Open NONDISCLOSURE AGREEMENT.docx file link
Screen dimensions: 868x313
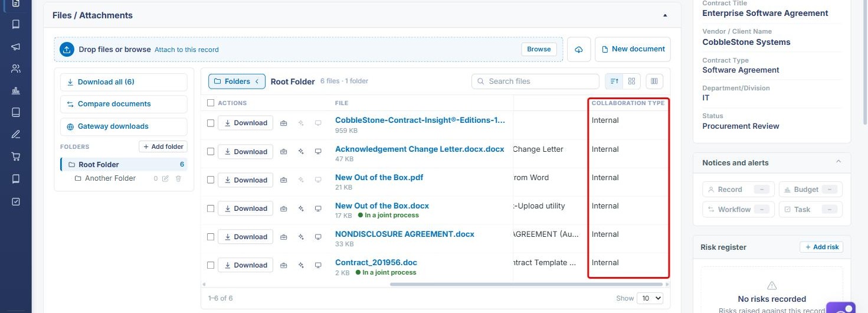(405, 234)
